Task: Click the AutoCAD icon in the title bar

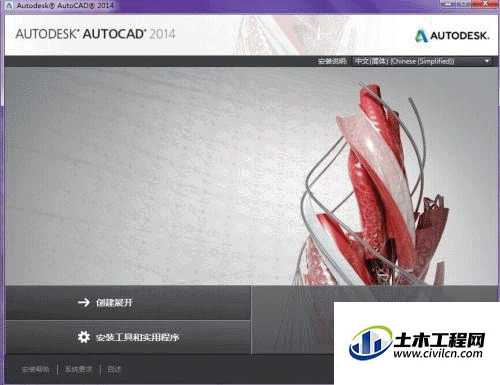Action: coord(9,6)
